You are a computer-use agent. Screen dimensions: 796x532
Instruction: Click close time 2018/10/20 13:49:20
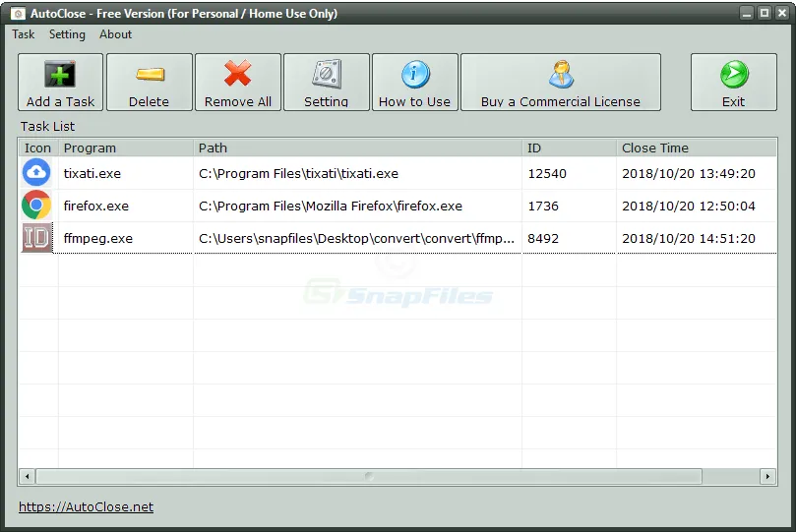pyautogui.click(x=689, y=173)
